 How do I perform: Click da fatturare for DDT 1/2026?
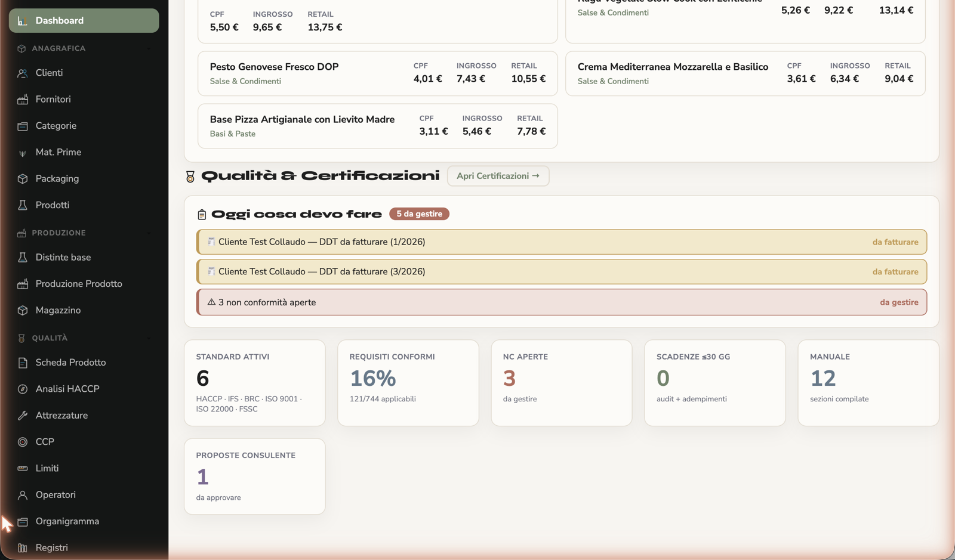pyautogui.click(x=895, y=242)
